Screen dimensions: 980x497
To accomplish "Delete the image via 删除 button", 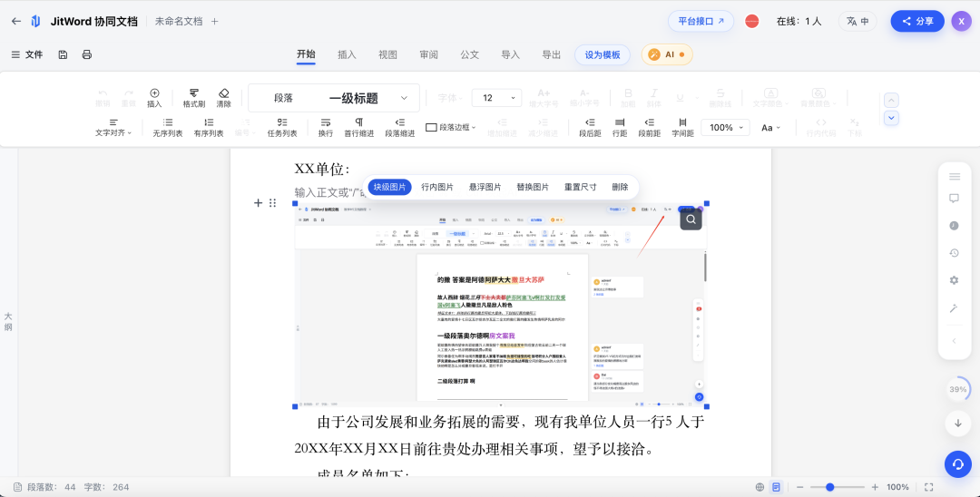I will (x=620, y=187).
